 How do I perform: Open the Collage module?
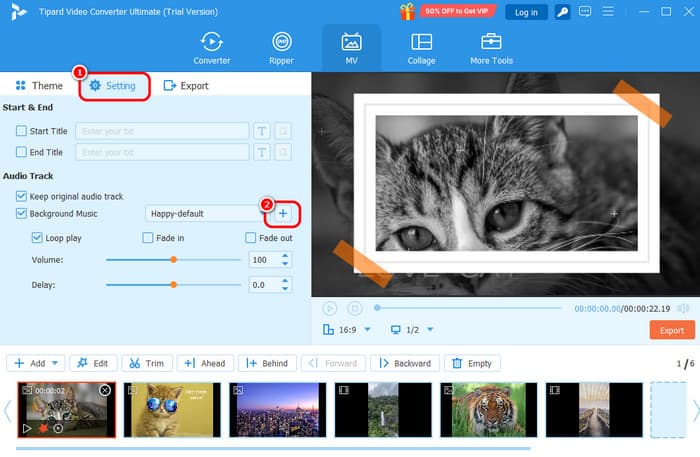421,47
